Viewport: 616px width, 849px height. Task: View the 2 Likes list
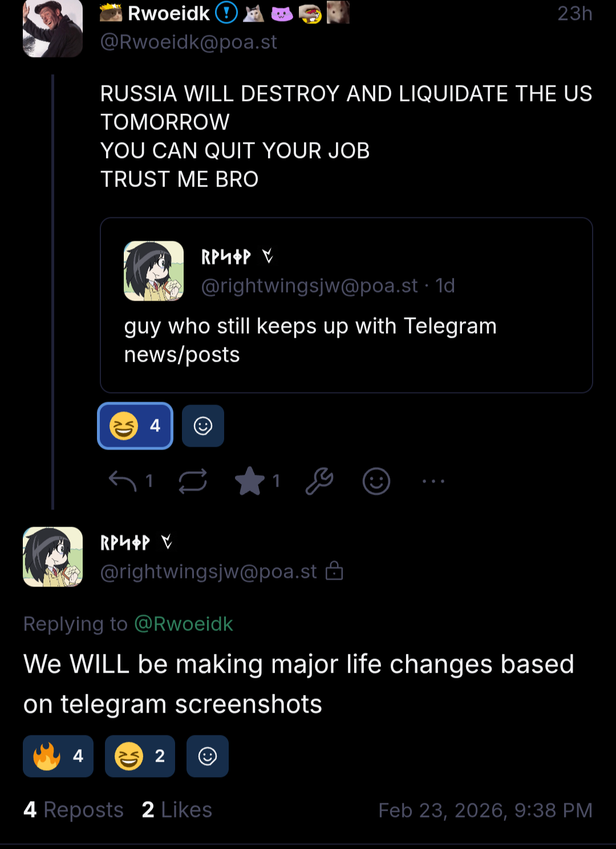[x=177, y=810]
